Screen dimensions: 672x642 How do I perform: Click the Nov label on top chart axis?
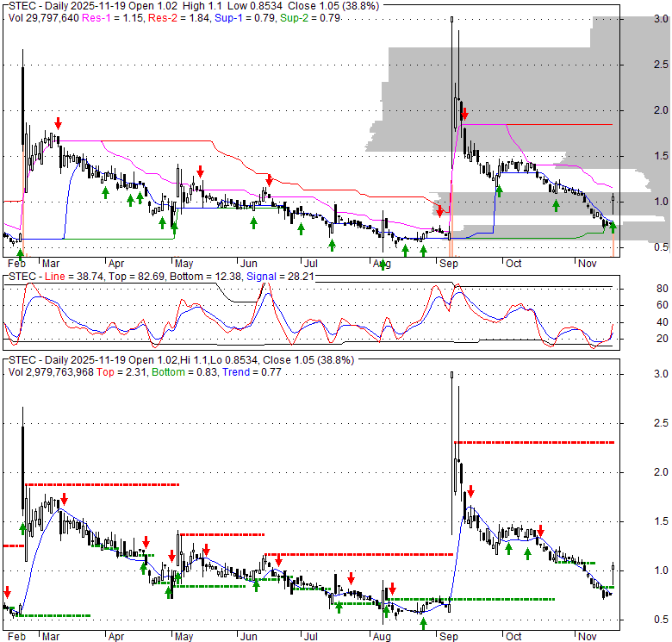[588, 264]
